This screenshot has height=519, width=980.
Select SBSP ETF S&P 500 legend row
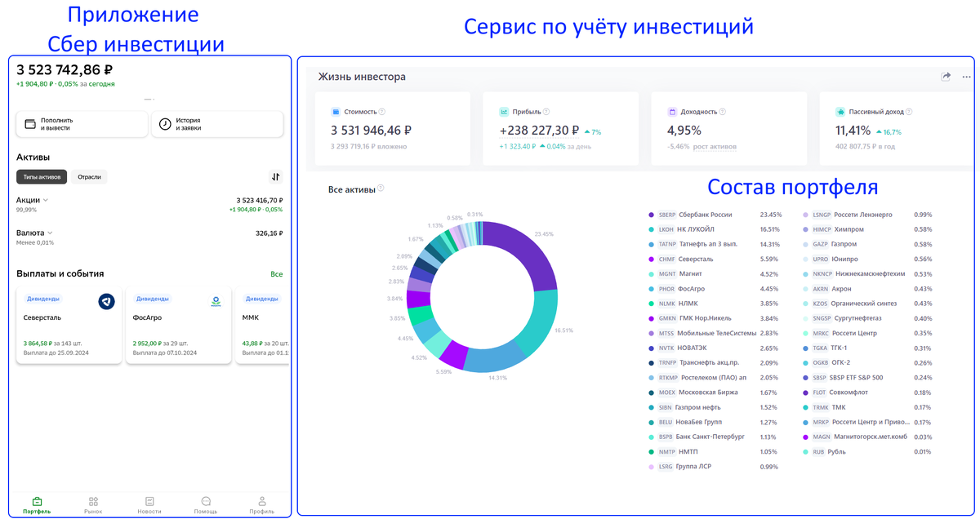pyautogui.click(x=868, y=378)
